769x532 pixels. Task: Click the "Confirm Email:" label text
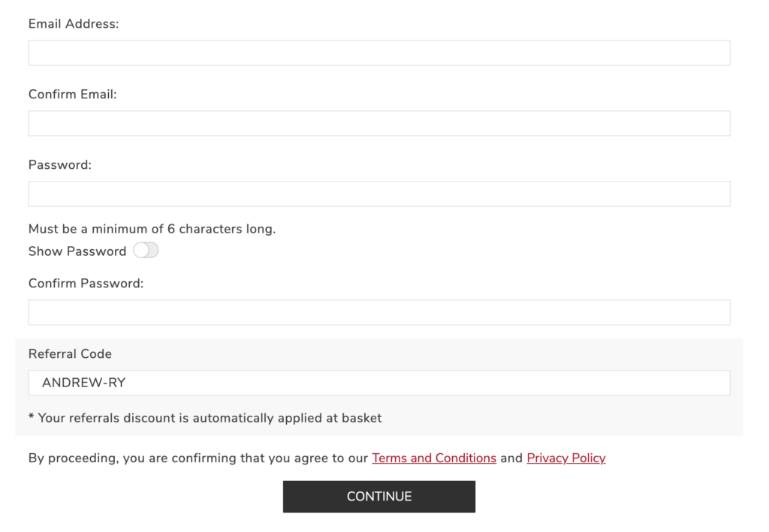tap(73, 95)
